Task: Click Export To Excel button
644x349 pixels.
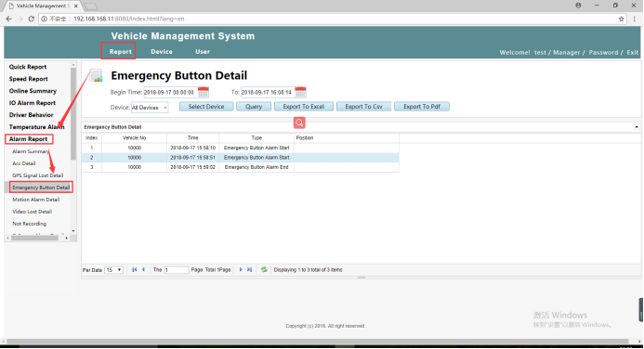Action: (304, 107)
